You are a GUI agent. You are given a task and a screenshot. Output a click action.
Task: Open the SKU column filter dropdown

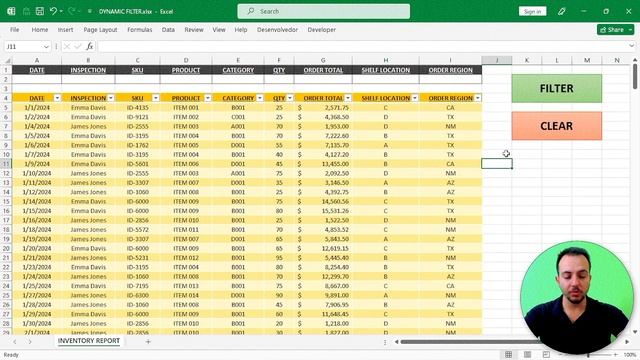click(156, 98)
